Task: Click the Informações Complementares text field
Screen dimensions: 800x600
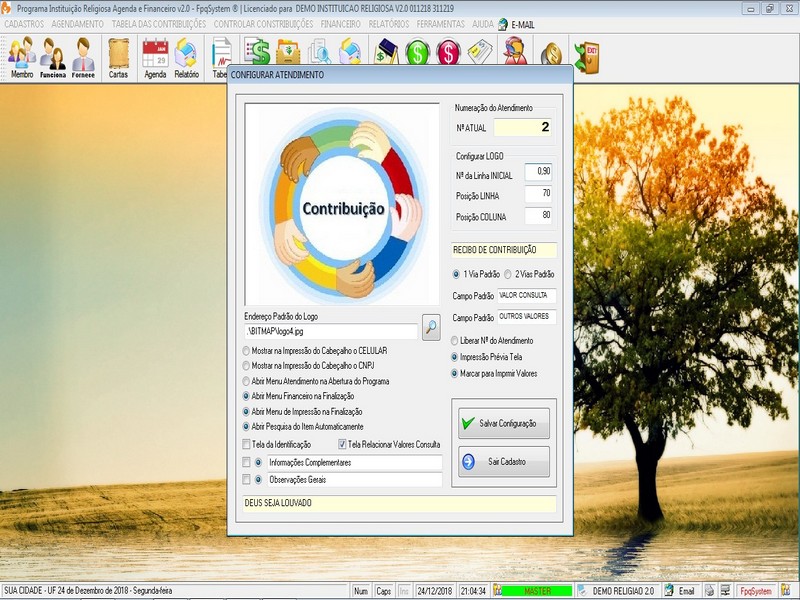Action: 355,463
